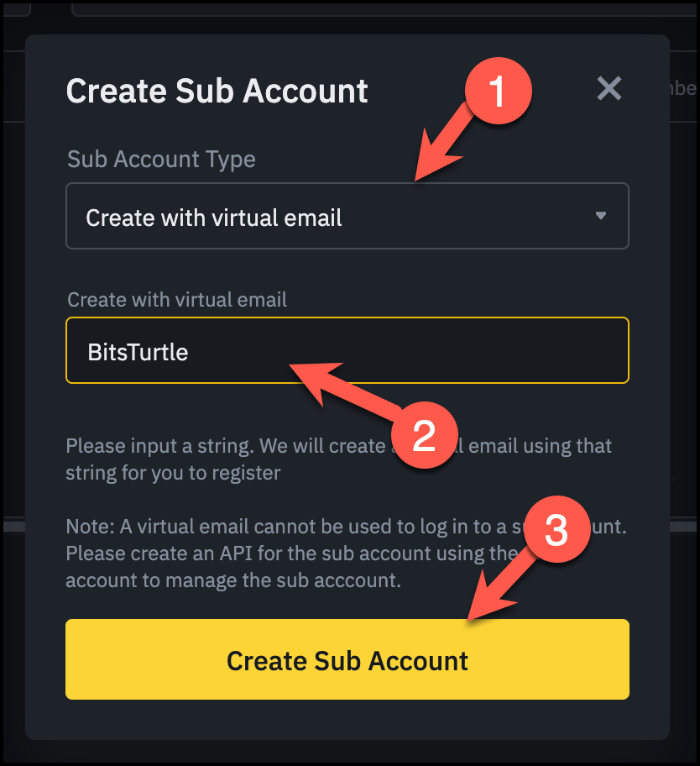Click the 'Create with virtual email' field label
The height and width of the screenshot is (766, 700).
point(177,300)
